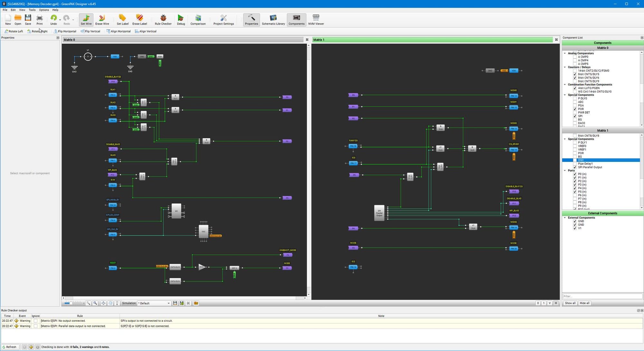Check the OSC checkbox in Matrix 1

tap(575, 160)
